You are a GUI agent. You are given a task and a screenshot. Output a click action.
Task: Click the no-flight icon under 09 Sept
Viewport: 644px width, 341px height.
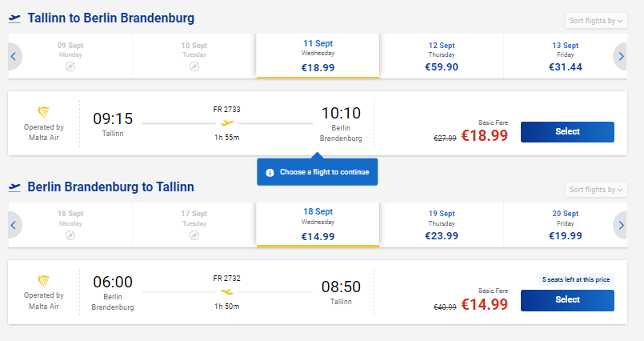(70, 66)
